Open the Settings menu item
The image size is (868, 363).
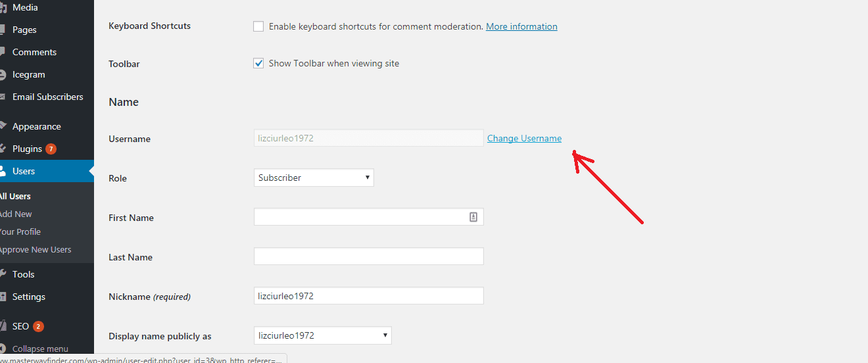[x=29, y=297]
